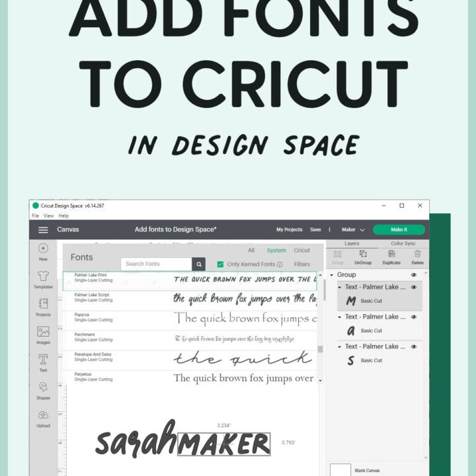Select the M Basic Cut layer thumbnail

(x=351, y=301)
